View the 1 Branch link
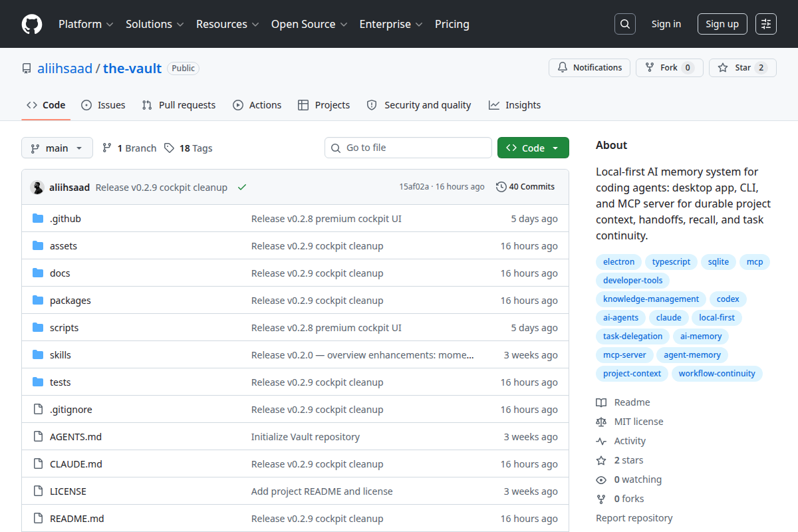 pos(129,148)
